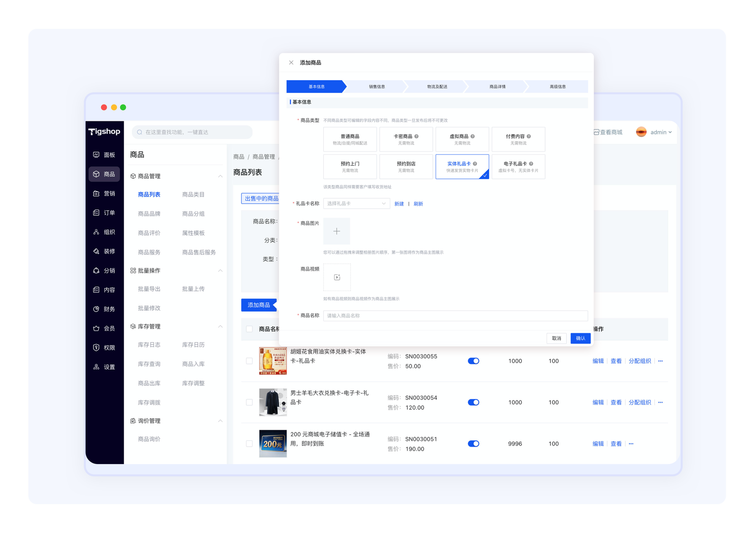Select the 电子礼品卡 product type card
This screenshot has width=756, height=533.
(518, 167)
